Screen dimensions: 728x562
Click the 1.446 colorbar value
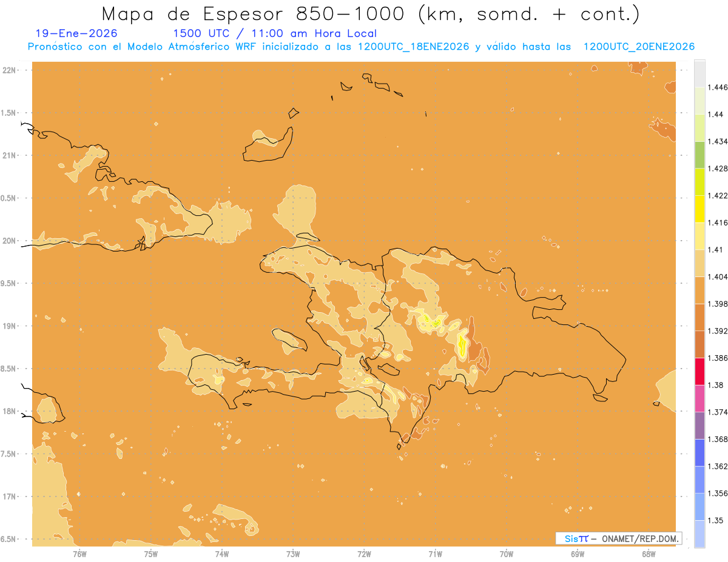718,87
